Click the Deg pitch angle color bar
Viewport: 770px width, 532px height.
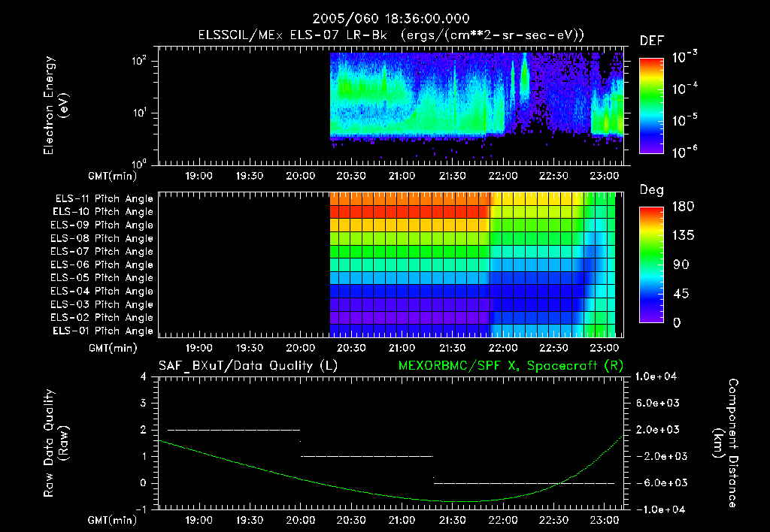click(x=652, y=265)
